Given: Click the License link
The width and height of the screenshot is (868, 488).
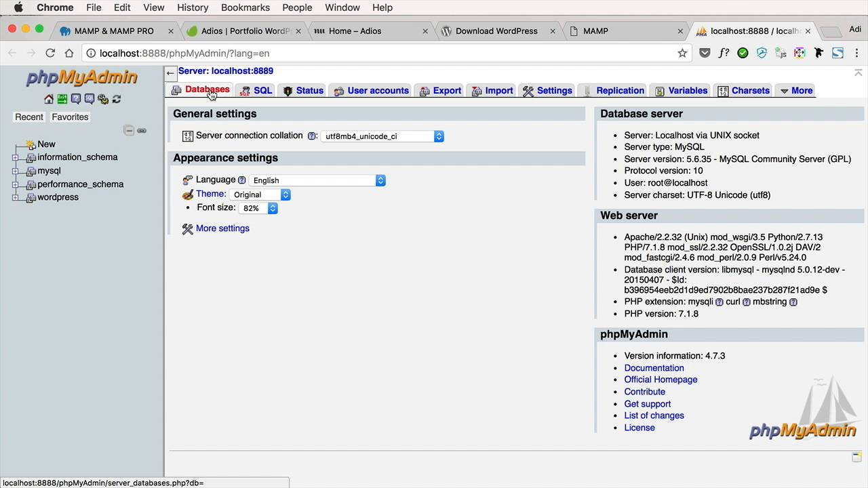Looking at the screenshot, I should pyautogui.click(x=639, y=428).
